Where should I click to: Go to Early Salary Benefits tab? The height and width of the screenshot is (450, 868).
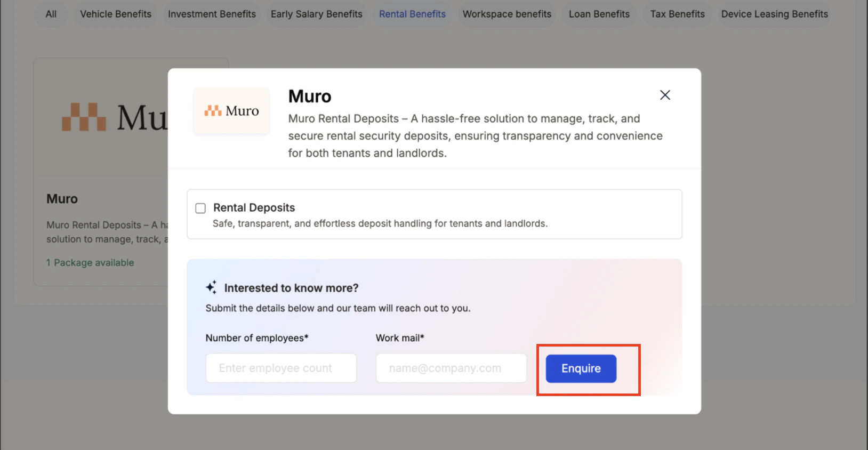317,14
